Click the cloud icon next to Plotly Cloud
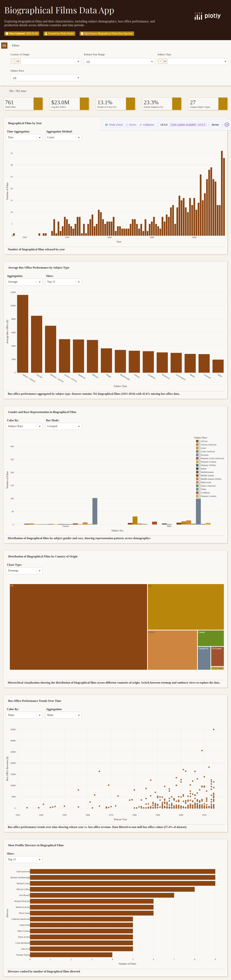 pyautogui.click(x=106, y=125)
